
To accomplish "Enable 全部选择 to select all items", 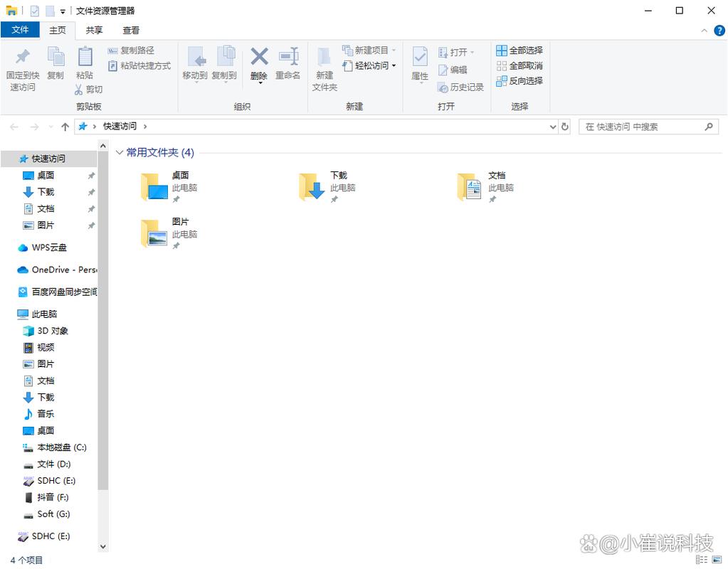I will 519,49.
